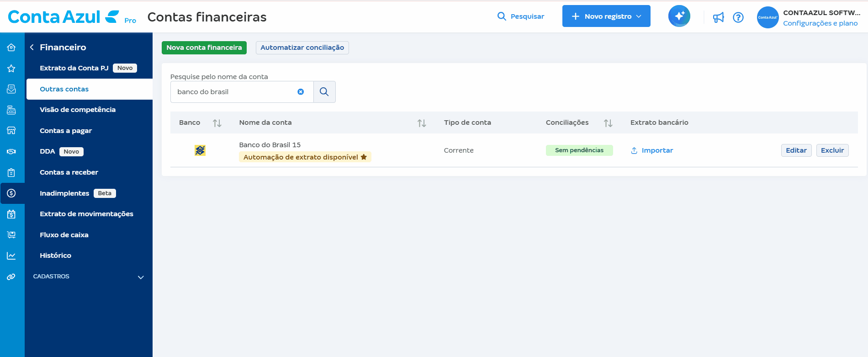This screenshot has height=357, width=868.
Task: Click Nova conta financeira button
Action: [x=204, y=48]
